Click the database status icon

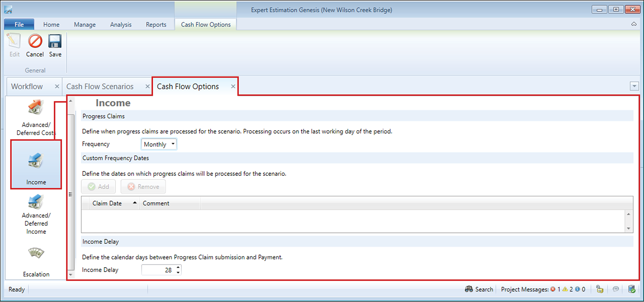click(x=632, y=289)
